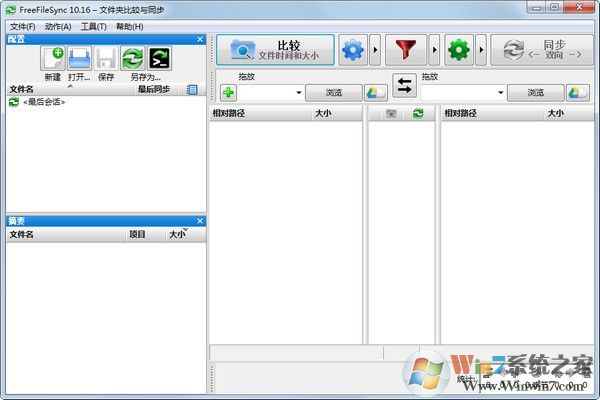This screenshot has height=400, width=600.
Task: Sort configurations by 最后同步 column
Action: [154, 89]
